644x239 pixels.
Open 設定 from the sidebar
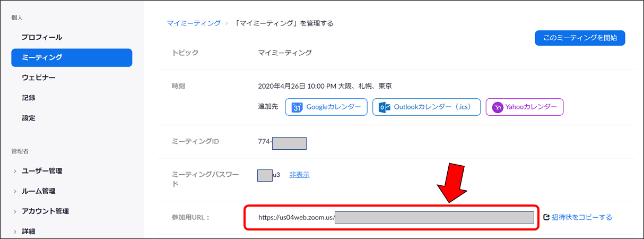[29, 118]
